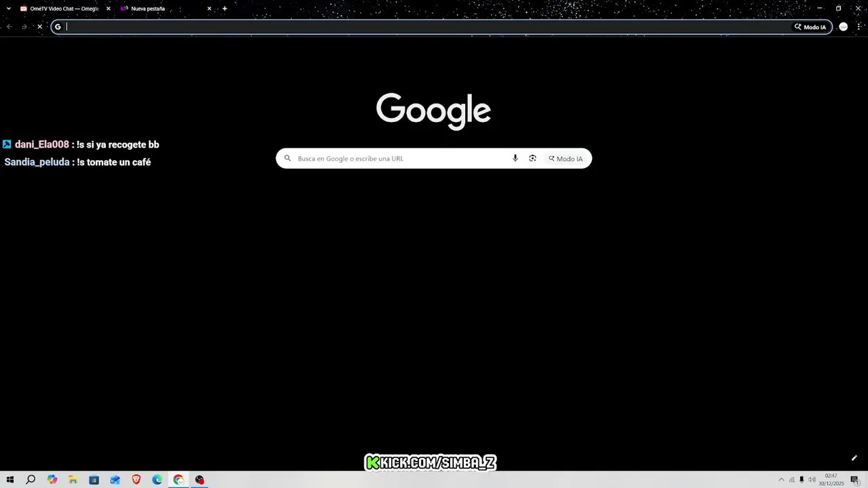Click the Google logo
This screenshot has width=868, height=488.
click(433, 111)
